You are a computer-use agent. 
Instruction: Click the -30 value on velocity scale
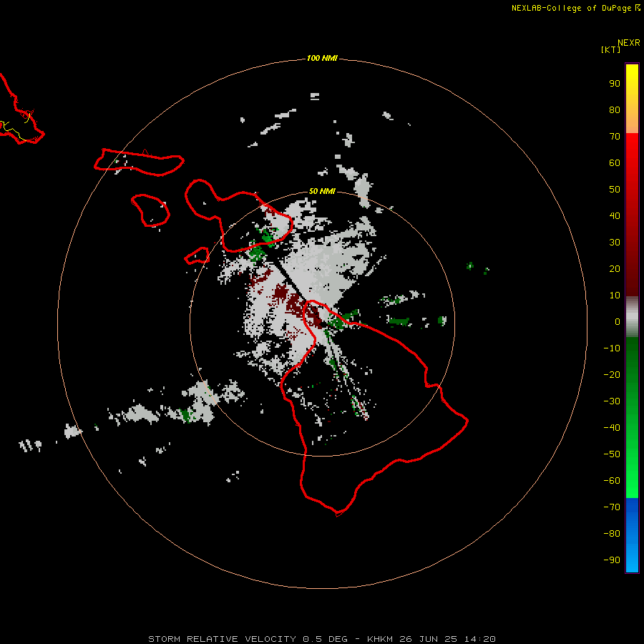(x=612, y=401)
